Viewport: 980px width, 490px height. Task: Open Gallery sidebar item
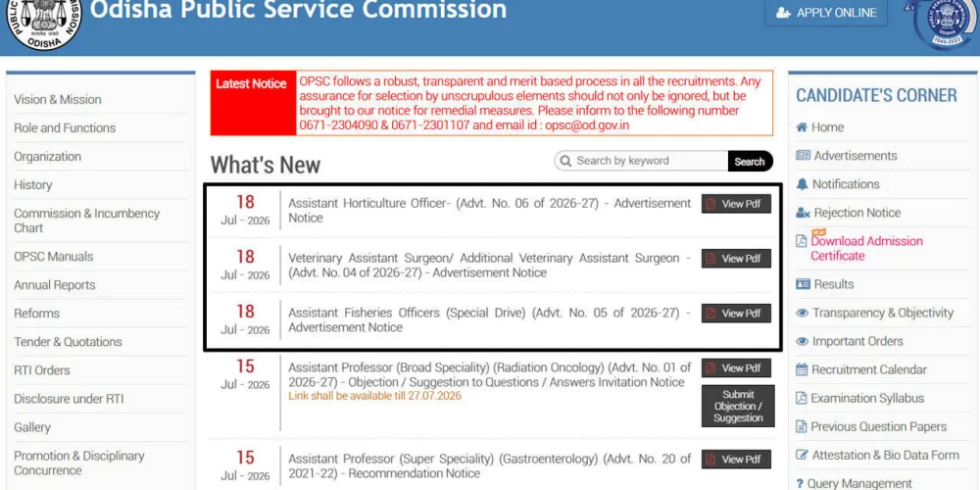pyautogui.click(x=32, y=427)
